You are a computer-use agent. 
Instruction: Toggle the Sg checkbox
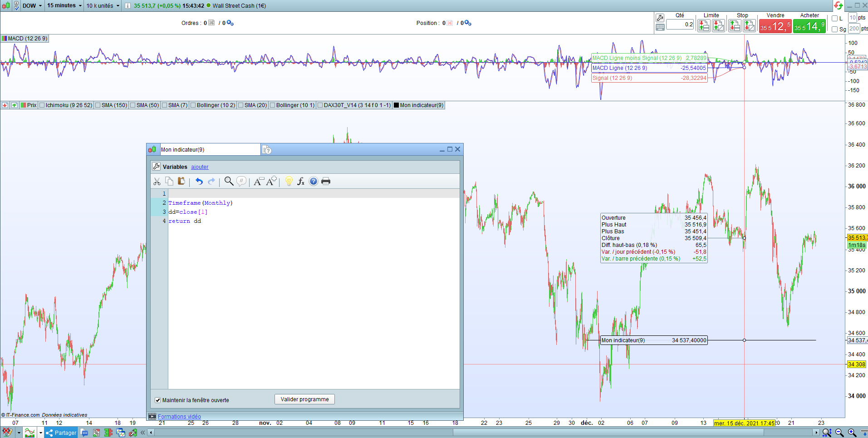[x=835, y=30]
